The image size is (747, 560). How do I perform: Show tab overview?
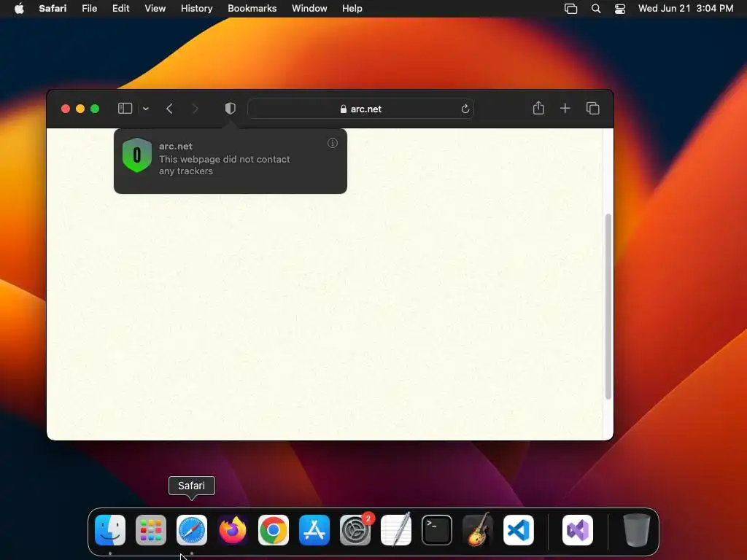tap(592, 109)
